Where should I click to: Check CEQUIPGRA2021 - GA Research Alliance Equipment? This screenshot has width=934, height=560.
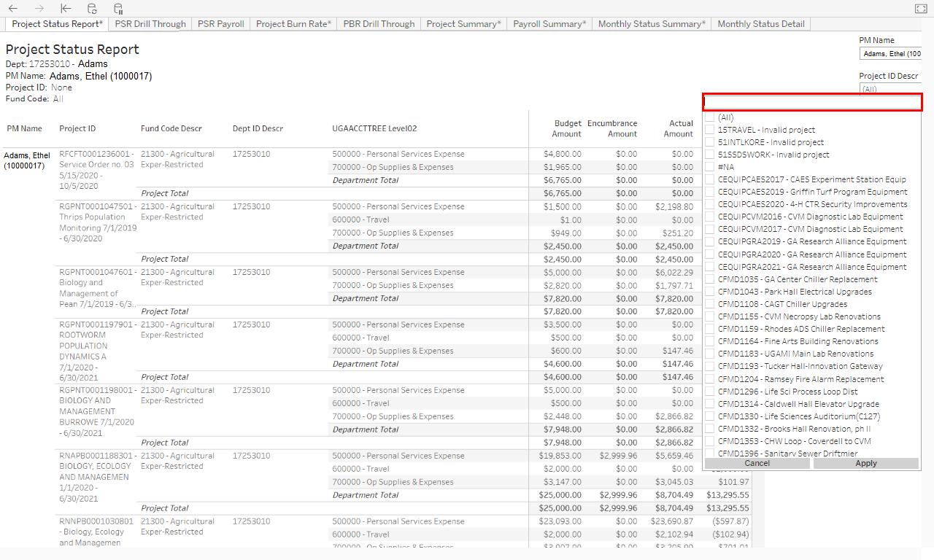point(709,267)
